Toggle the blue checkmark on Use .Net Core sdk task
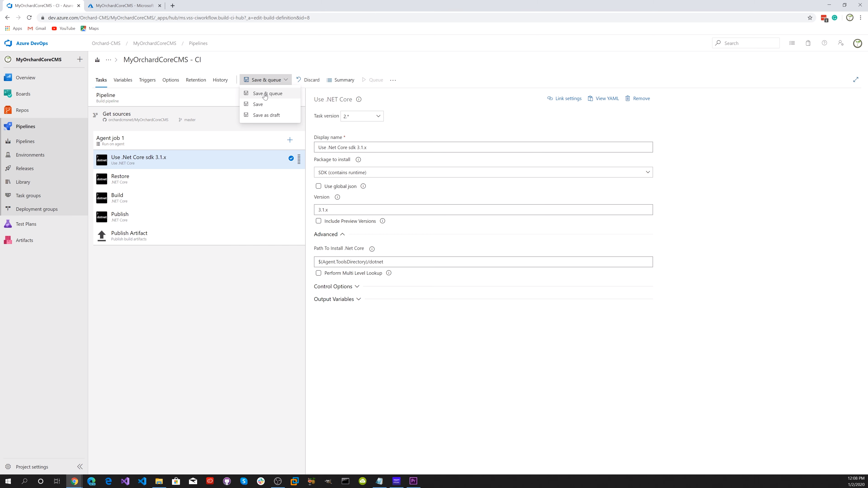Screen dimensions: 868x488 (x=291, y=158)
